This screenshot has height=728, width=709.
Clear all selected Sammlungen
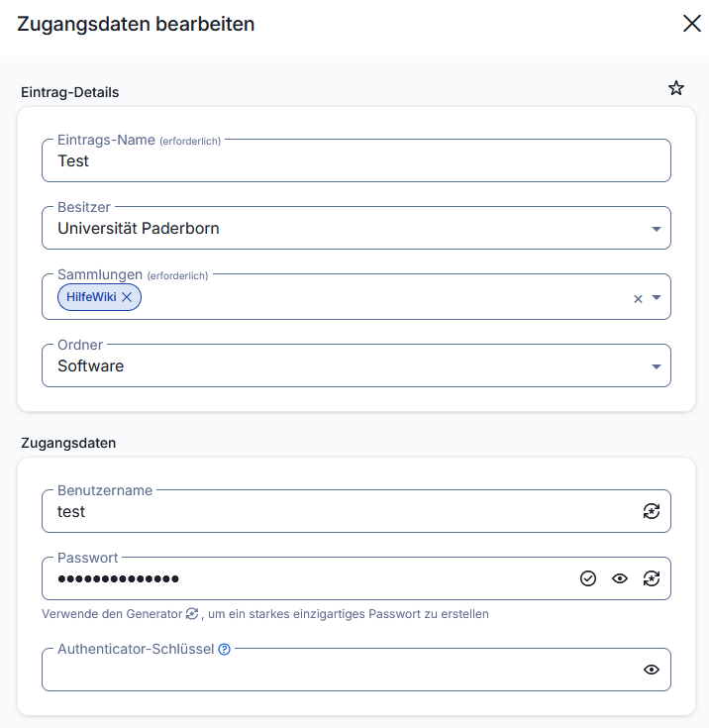click(x=638, y=298)
